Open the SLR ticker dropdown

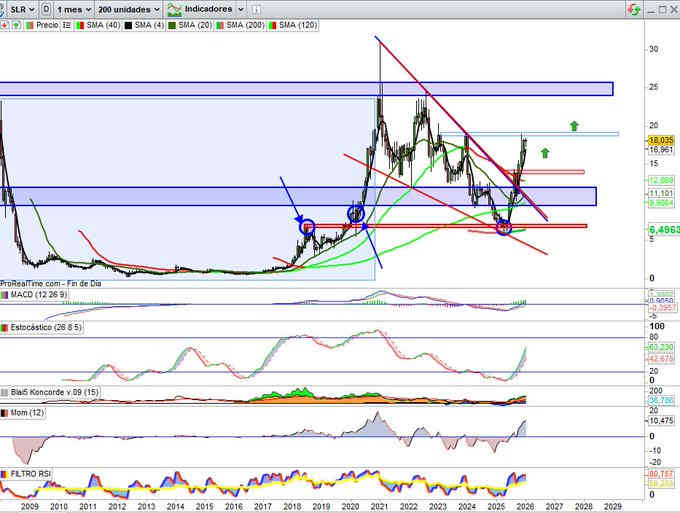point(20,9)
